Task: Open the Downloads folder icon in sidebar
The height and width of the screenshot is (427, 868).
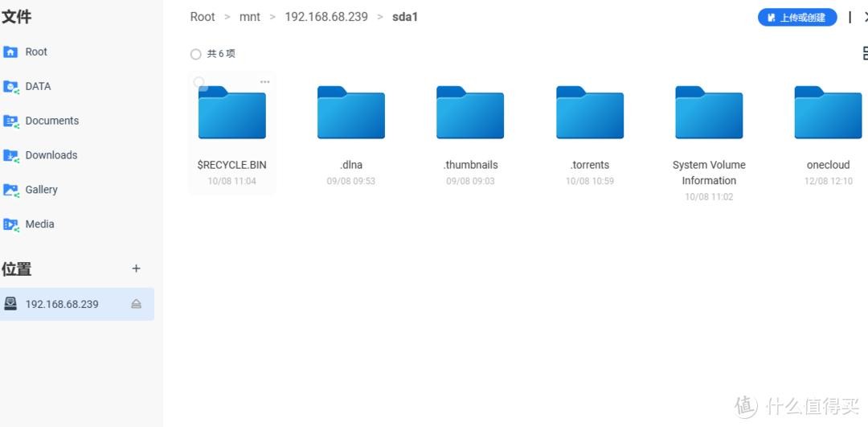Action: point(10,156)
